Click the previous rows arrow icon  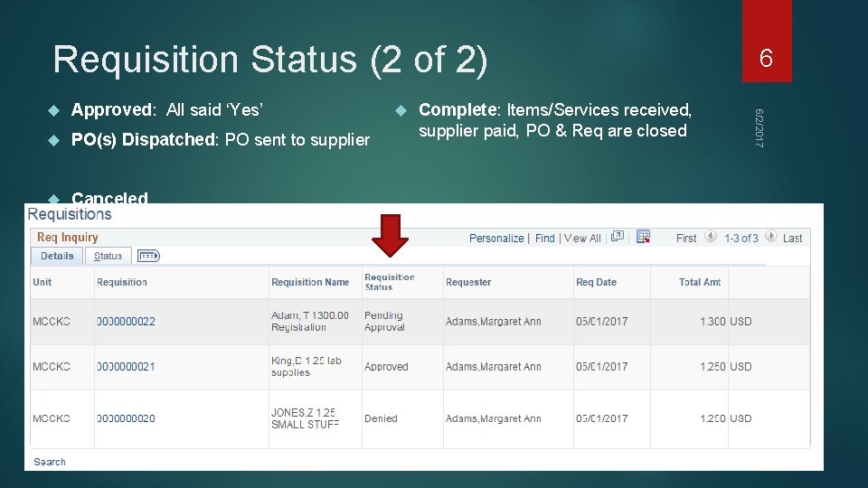711,236
